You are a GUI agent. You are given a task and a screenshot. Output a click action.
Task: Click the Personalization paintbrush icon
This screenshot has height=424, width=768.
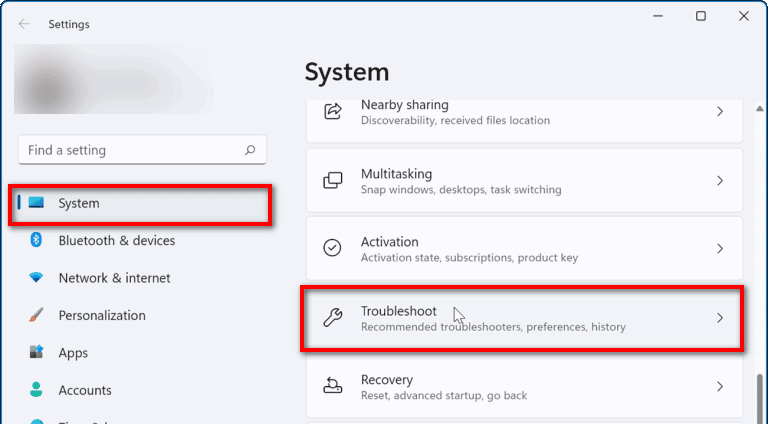[x=36, y=315]
